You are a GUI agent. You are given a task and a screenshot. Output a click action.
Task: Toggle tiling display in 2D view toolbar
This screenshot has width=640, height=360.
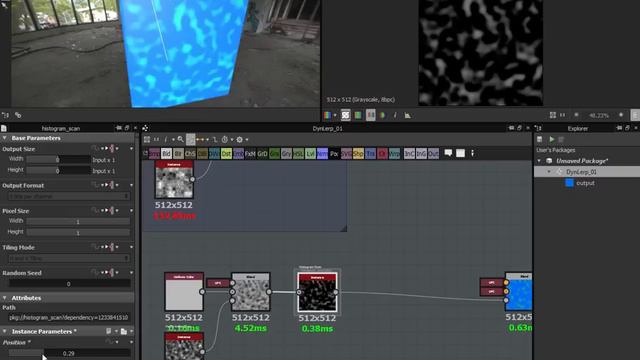346,116
